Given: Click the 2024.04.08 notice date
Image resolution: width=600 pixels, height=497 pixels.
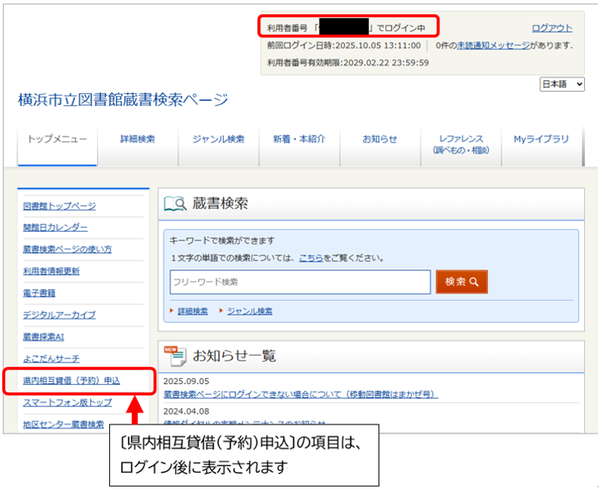Looking at the screenshot, I should (186, 411).
